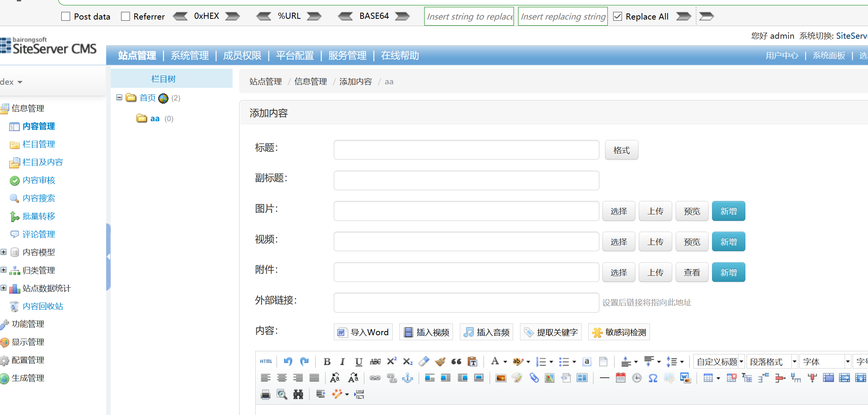Enable the Referrer checkbox

pyautogui.click(x=125, y=16)
